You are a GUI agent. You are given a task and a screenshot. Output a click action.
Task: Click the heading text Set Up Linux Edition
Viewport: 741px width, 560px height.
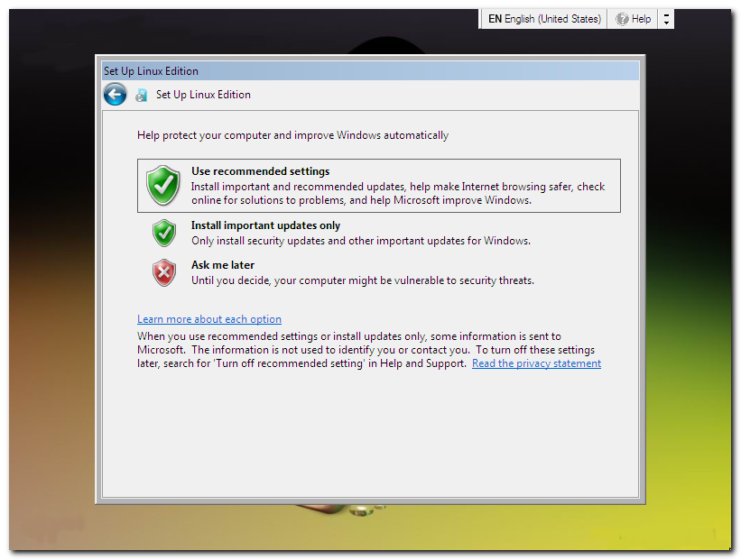pos(203,95)
